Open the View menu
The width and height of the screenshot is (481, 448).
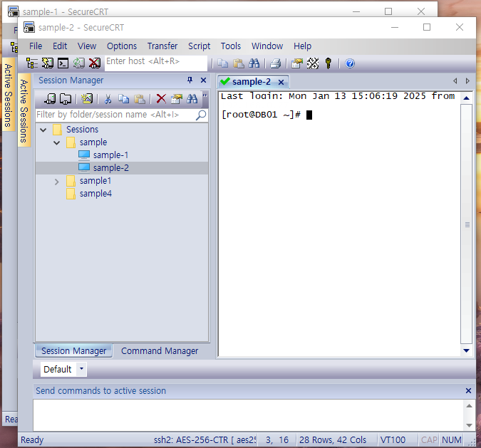[x=87, y=46]
